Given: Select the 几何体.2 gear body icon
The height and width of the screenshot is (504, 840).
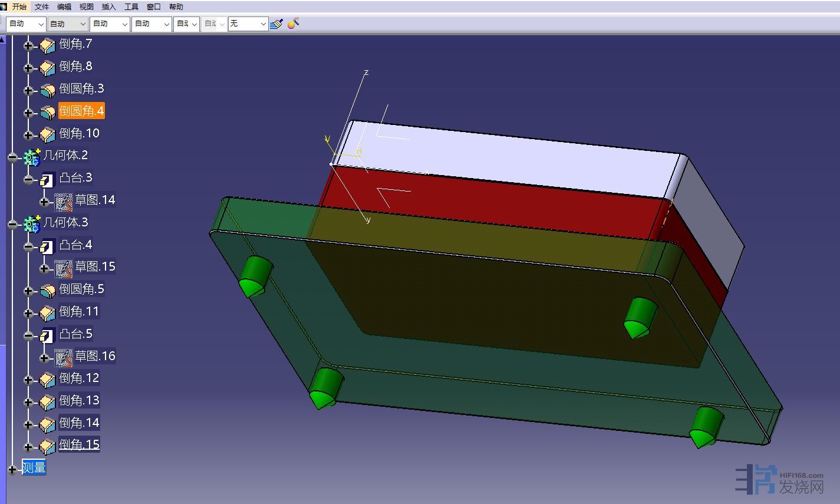Looking at the screenshot, I should [32, 157].
